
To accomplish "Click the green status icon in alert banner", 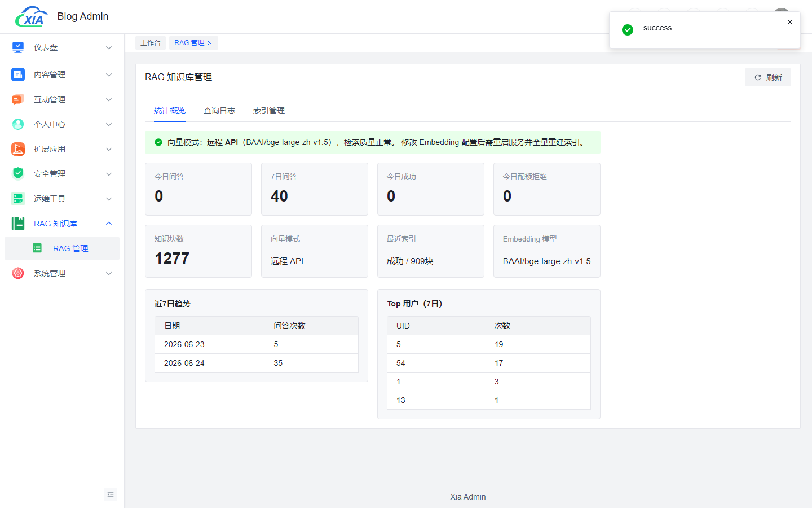I will coord(158,142).
